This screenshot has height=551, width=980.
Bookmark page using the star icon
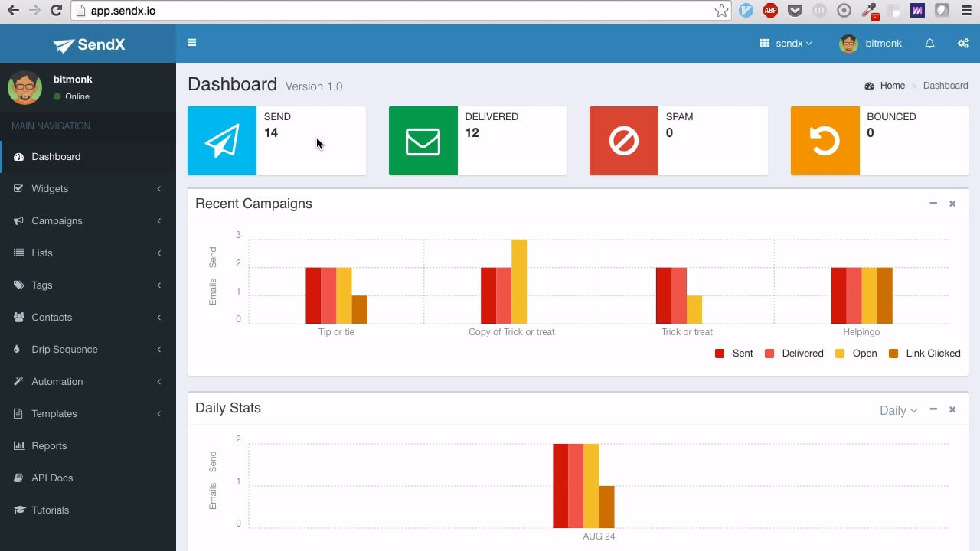click(x=721, y=11)
